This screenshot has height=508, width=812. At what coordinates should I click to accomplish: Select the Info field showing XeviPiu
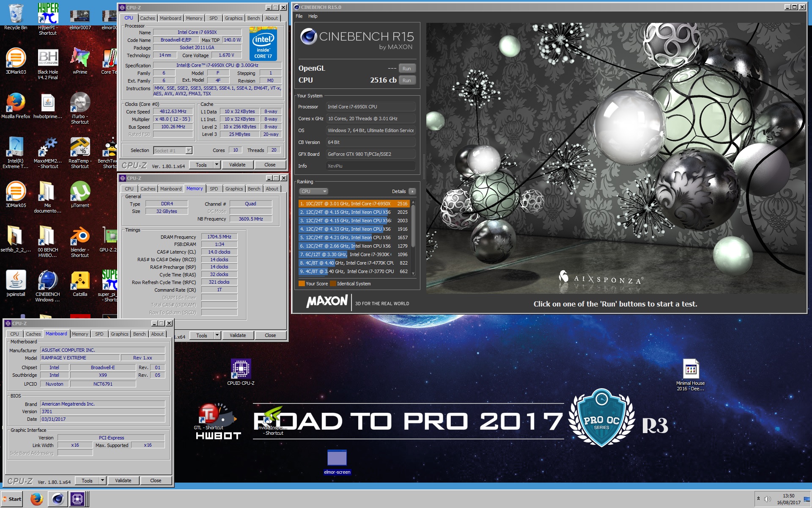pos(371,166)
